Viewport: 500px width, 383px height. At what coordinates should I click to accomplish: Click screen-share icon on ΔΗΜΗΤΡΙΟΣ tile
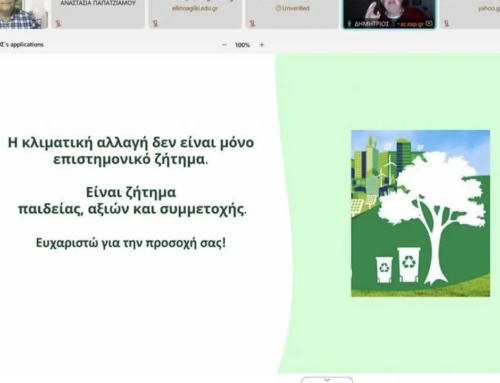tap(429, 24)
